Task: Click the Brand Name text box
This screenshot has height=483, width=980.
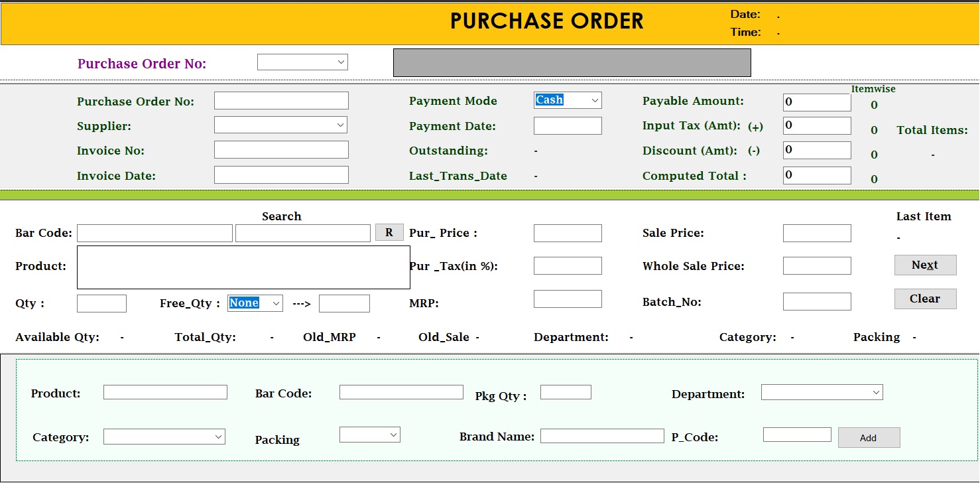Action: click(x=602, y=436)
